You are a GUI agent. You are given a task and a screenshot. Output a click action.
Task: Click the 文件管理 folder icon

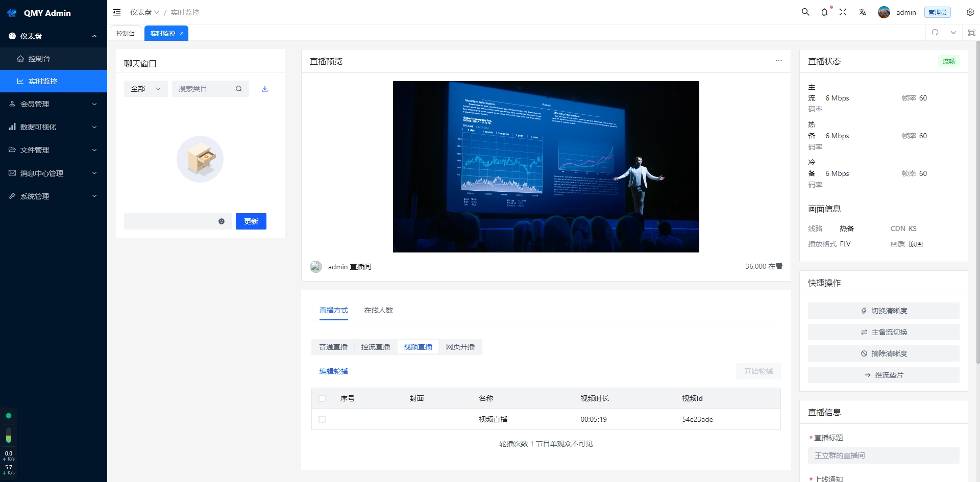pos(12,149)
